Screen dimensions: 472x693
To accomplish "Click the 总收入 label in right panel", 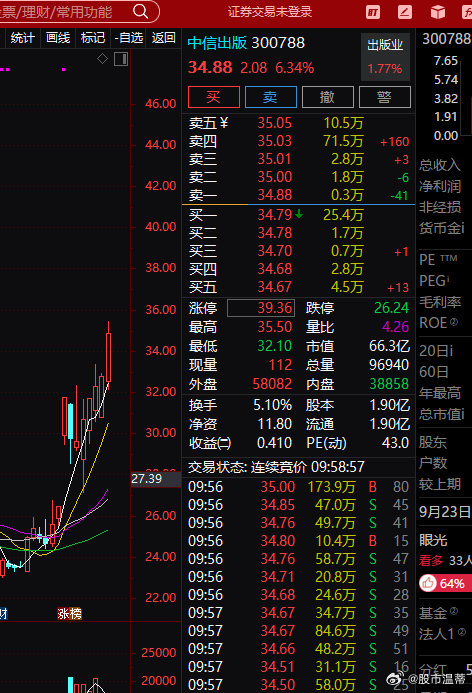I will [440, 165].
